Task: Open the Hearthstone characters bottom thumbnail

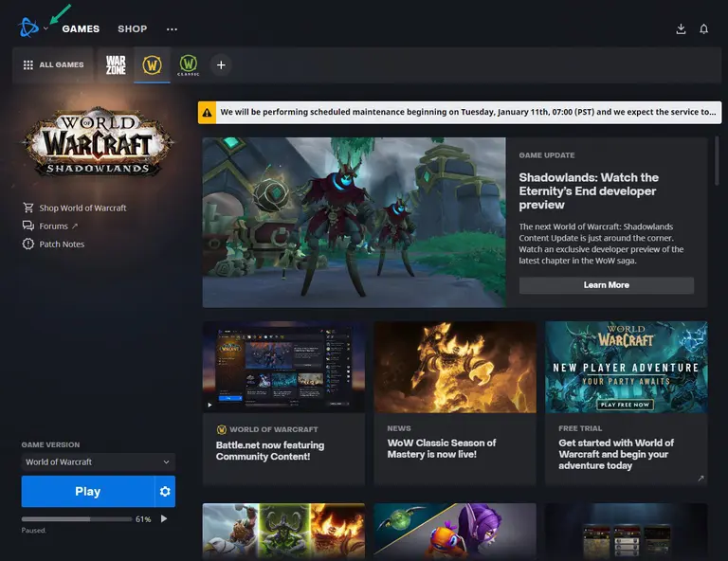Action: [x=283, y=532]
